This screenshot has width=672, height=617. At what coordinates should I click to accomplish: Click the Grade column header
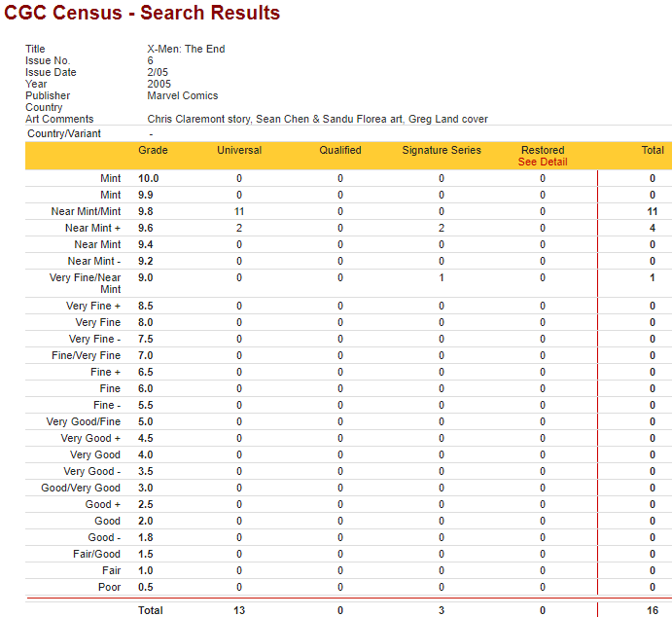coord(153,151)
